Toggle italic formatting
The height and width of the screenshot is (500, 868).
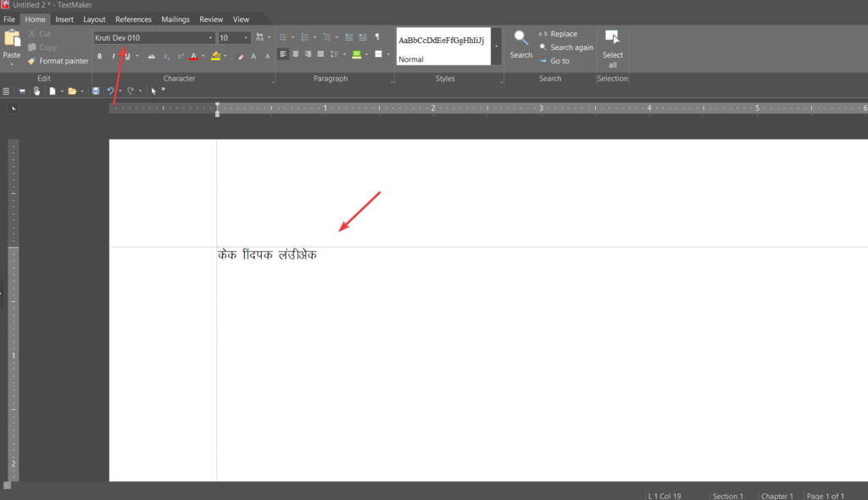[114, 56]
